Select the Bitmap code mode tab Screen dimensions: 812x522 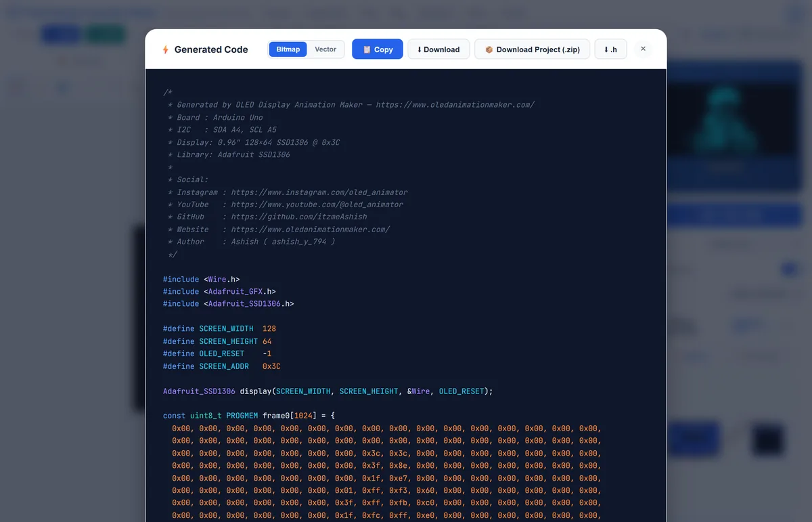tap(288, 49)
